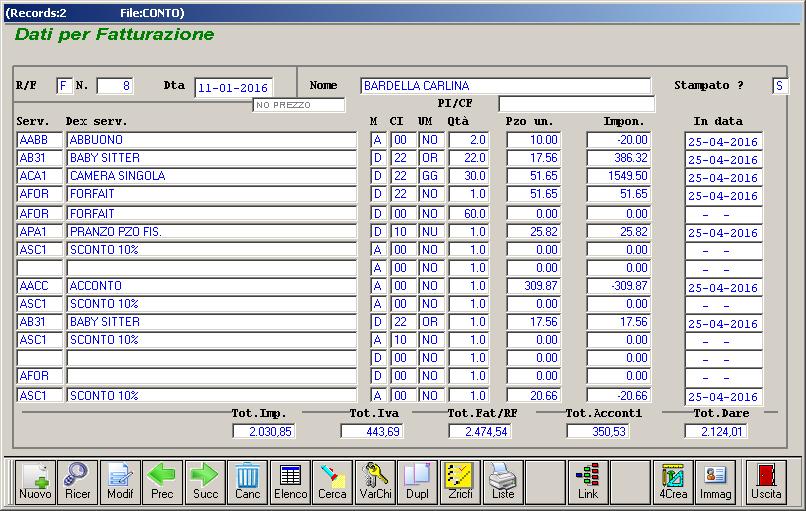Viewport: 806px width, 511px height.
Task: Exit with the Uscita door icon
Action: pyautogui.click(x=766, y=481)
